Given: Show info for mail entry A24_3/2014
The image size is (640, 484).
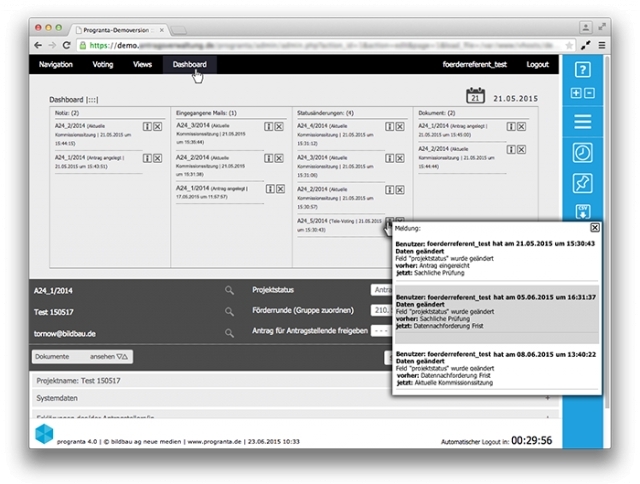Looking at the screenshot, I should click(268, 127).
